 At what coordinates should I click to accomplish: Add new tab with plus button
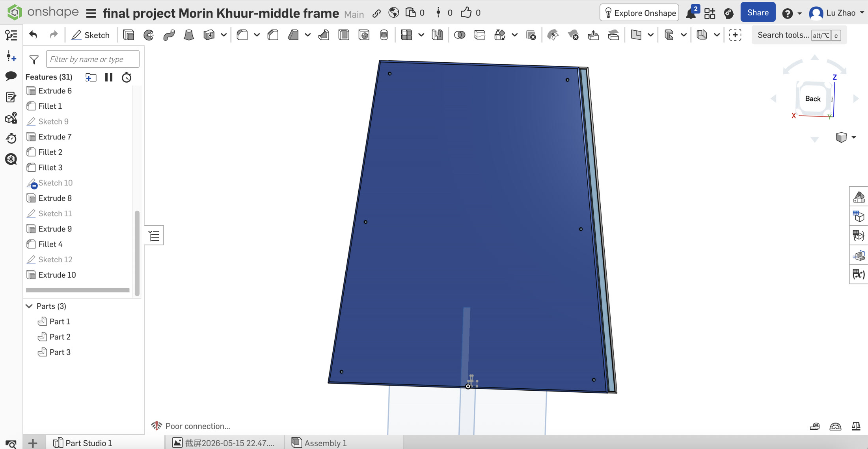pos(33,443)
